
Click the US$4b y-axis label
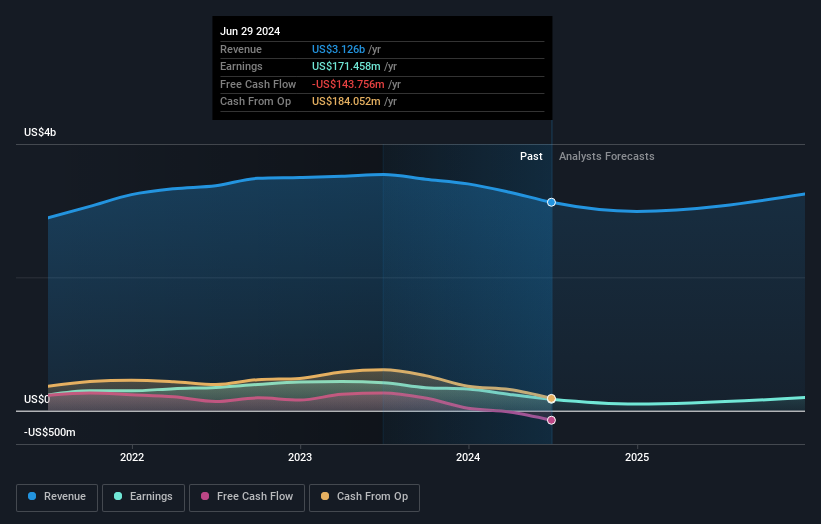[x=40, y=132]
